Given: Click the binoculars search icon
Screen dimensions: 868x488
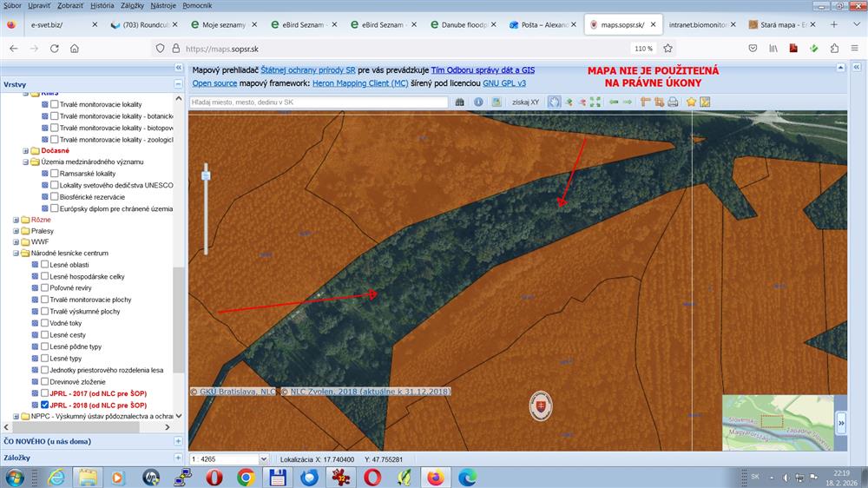Looking at the screenshot, I should click(x=460, y=102).
